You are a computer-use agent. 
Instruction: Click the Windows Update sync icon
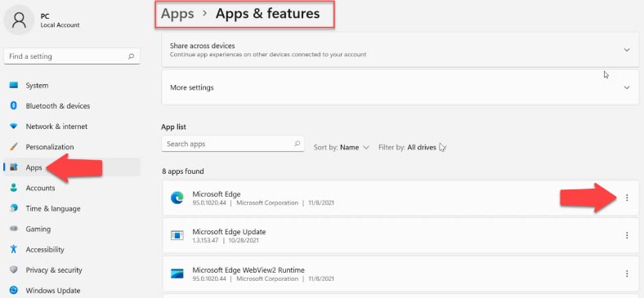click(14, 291)
